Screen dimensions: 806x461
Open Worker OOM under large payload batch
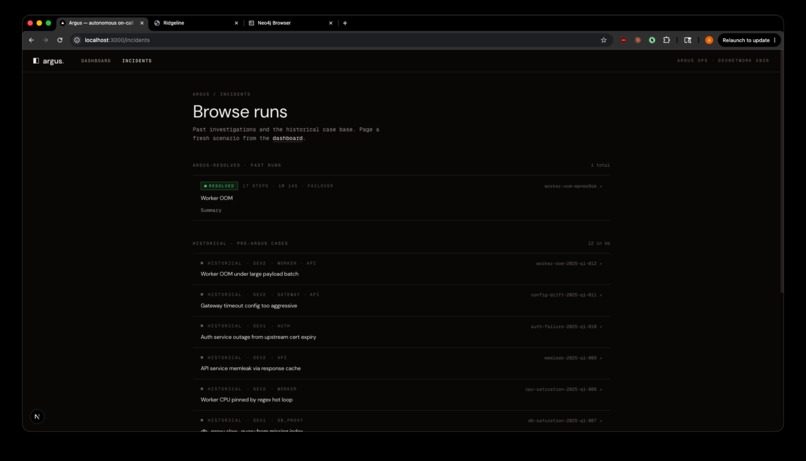click(249, 274)
